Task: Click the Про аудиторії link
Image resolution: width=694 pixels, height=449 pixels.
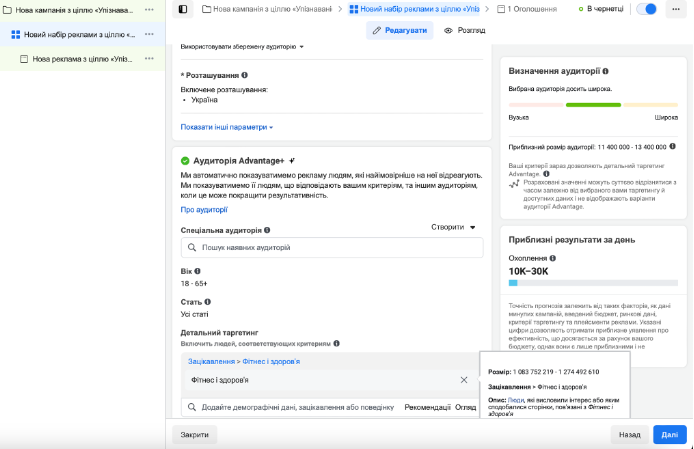Action: pos(204,210)
